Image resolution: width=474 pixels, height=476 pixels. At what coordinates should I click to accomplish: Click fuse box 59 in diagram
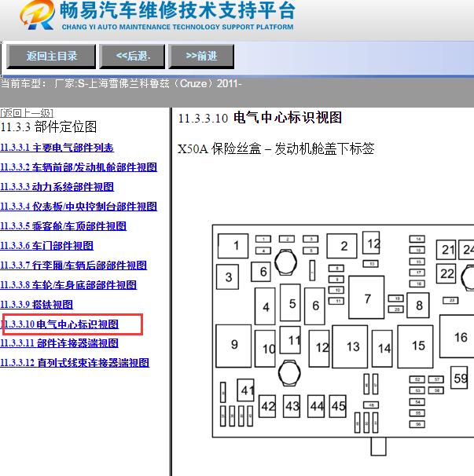pos(459,378)
